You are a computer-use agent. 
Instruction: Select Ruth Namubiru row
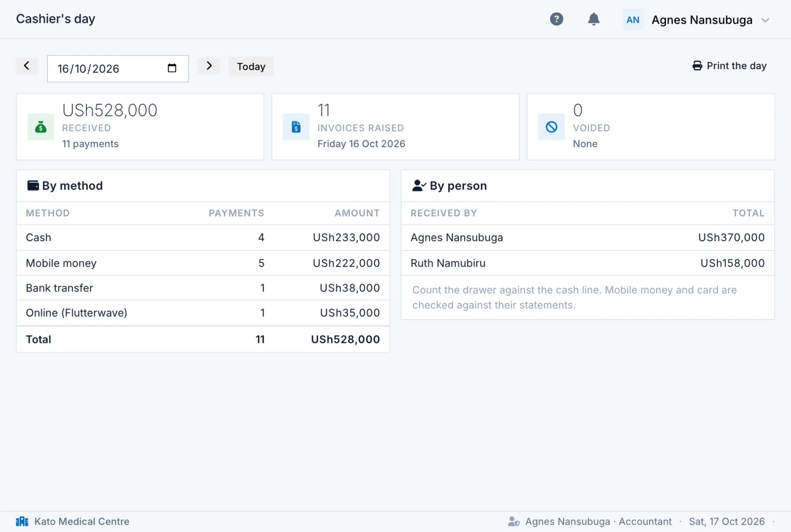[x=588, y=263]
